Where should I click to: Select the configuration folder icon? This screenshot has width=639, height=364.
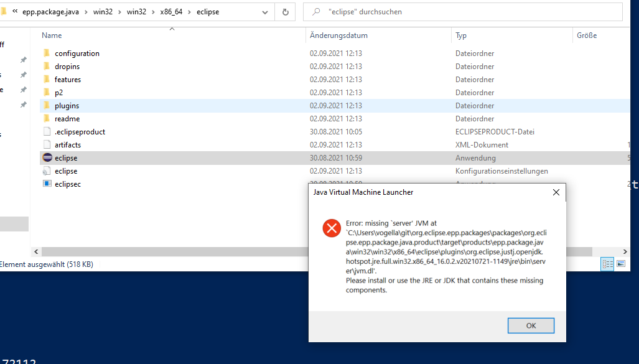click(47, 53)
